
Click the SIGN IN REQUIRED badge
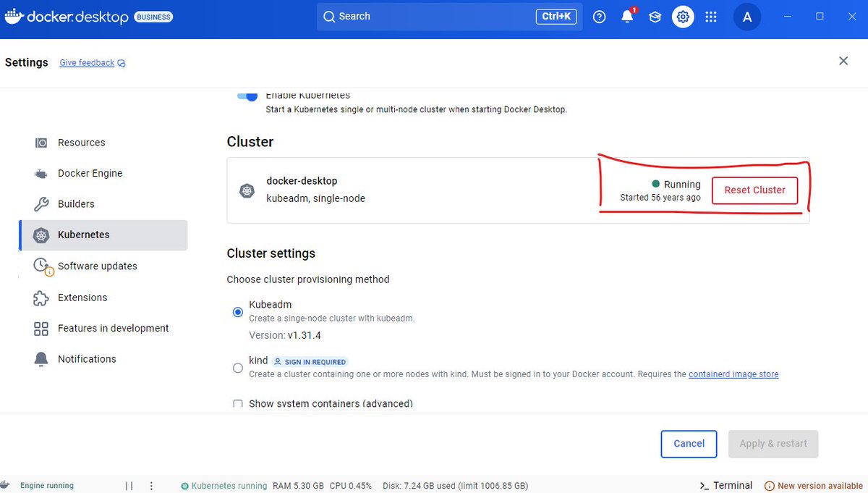[x=310, y=361]
